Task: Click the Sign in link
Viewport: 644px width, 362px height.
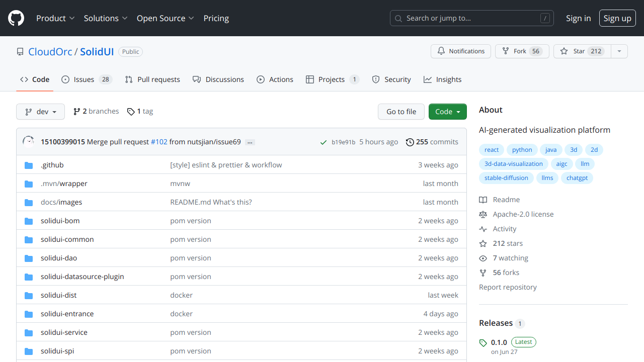Action: pyautogui.click(x=579, y=18)
